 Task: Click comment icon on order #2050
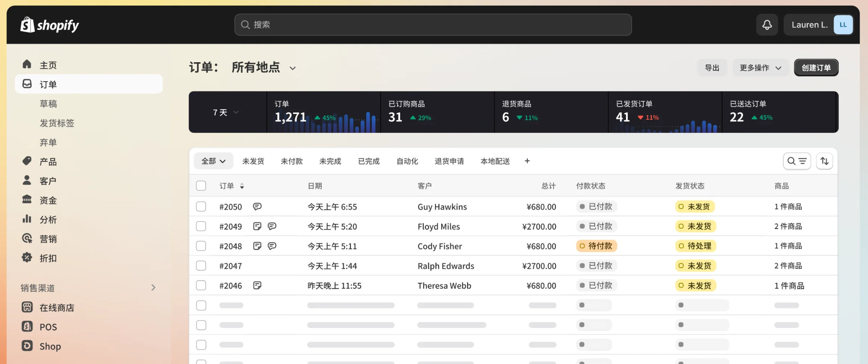257,207
